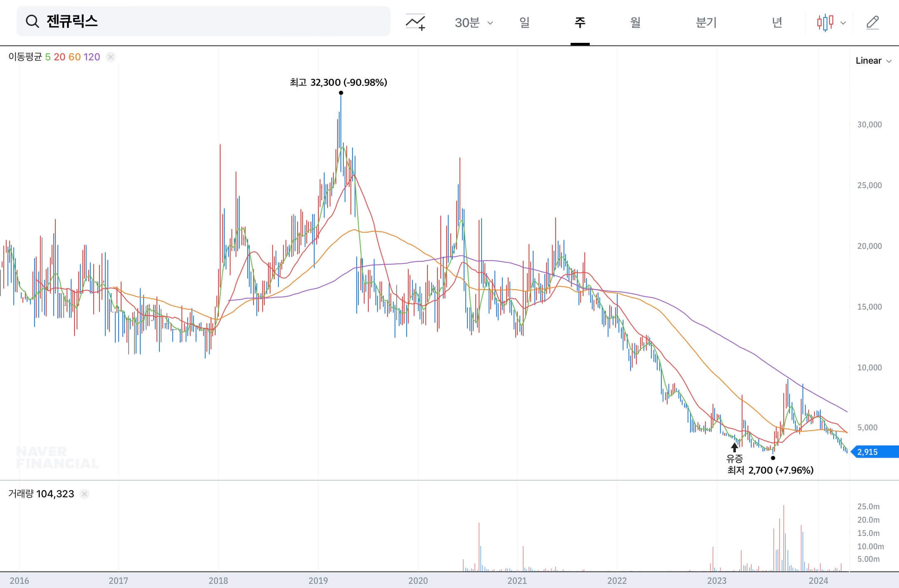This screenshot has width=899, height=588.
Task: Remove the moving average indicator
Action: [111, 57]
